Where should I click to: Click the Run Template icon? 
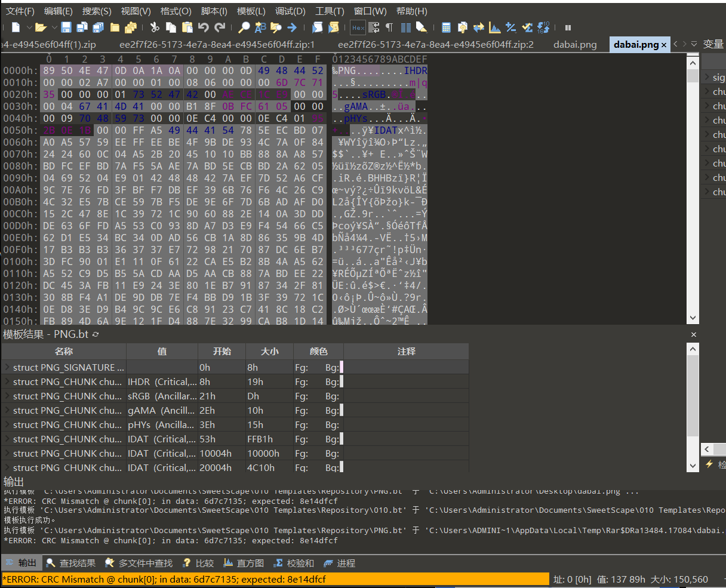pos(334,27)
